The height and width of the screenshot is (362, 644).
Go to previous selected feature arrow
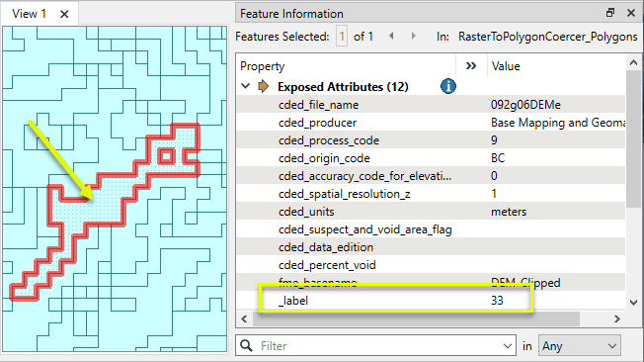click(x=391, y=37)
